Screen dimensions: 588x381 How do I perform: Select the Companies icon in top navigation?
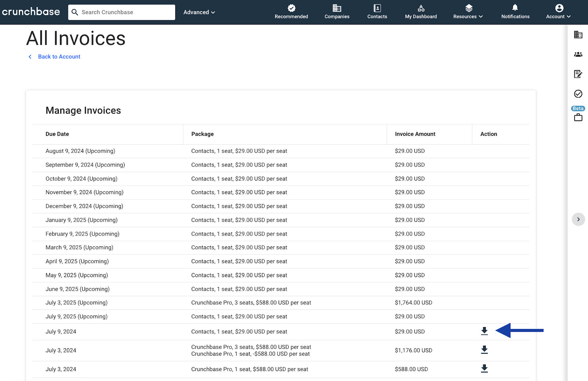click(x=337, y=11)
